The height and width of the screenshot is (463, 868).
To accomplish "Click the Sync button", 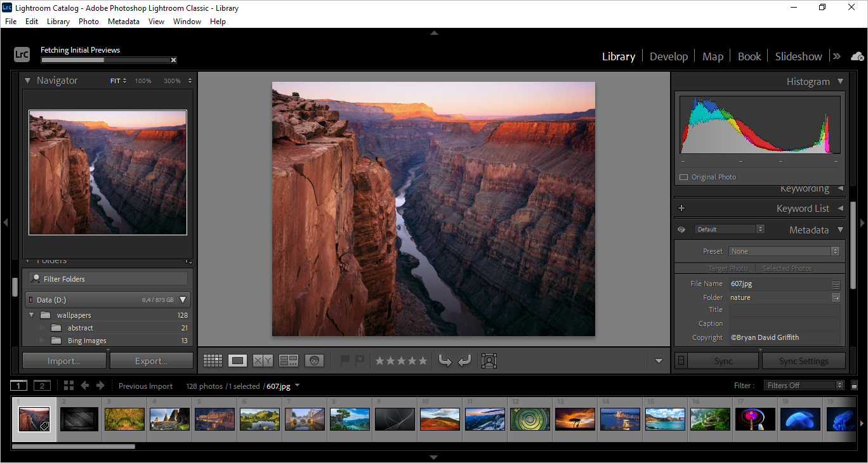I will [x=723, y=361].
